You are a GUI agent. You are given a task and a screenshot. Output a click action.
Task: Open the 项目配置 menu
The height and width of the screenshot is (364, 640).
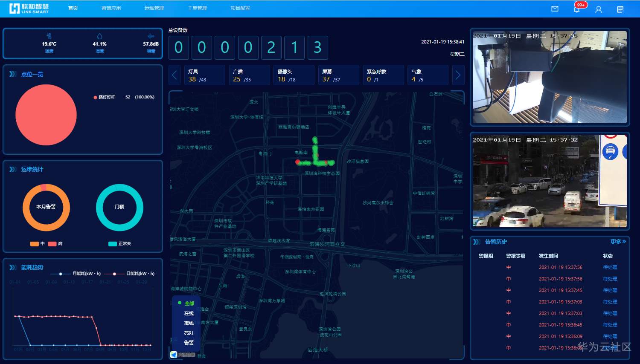point(240,8)
